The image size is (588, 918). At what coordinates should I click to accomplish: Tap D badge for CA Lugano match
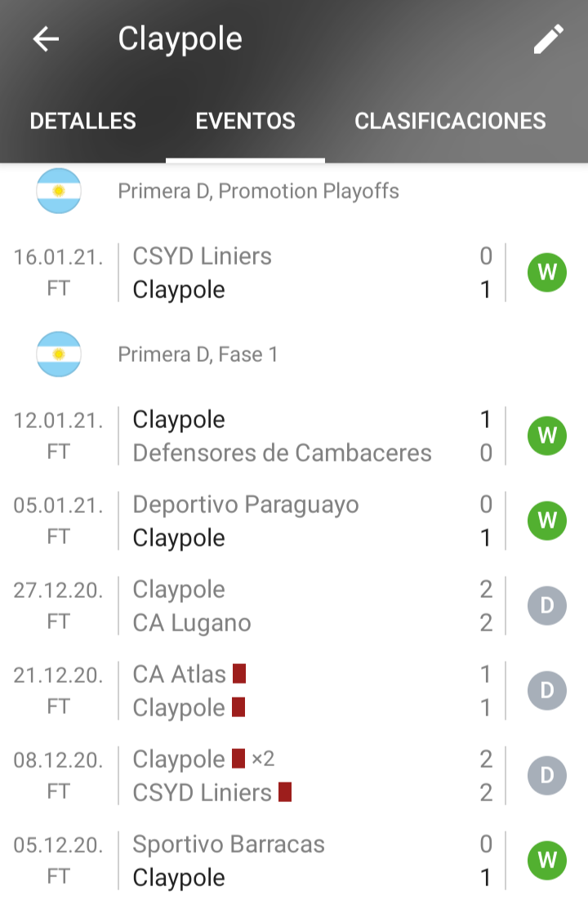pos(547,606)
